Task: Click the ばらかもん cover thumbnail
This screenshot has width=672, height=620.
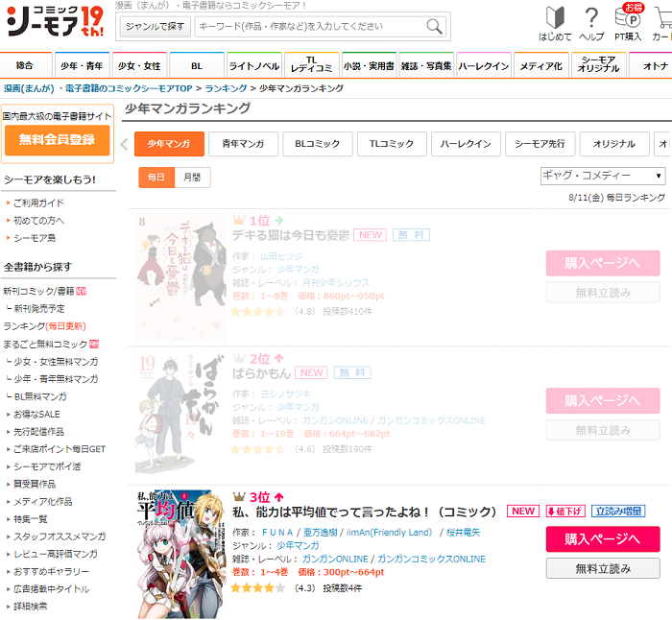Action: [180, 414]
